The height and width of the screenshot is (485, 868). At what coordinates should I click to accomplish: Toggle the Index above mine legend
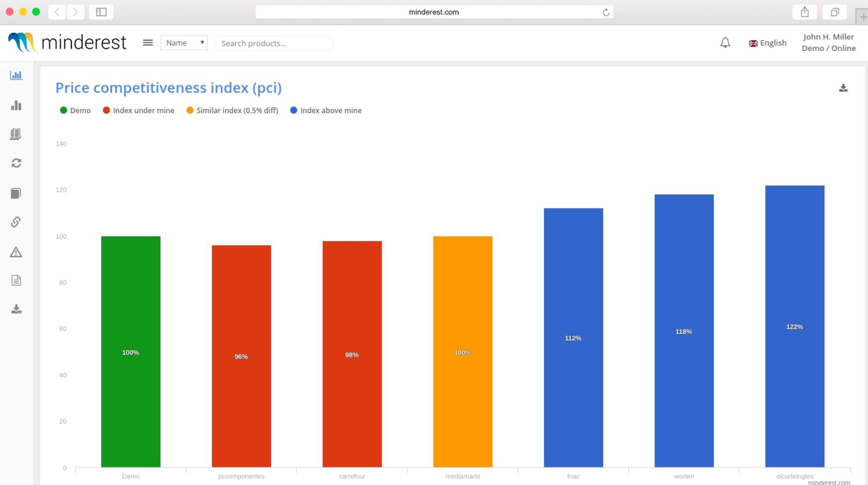(x=326, y=110)
